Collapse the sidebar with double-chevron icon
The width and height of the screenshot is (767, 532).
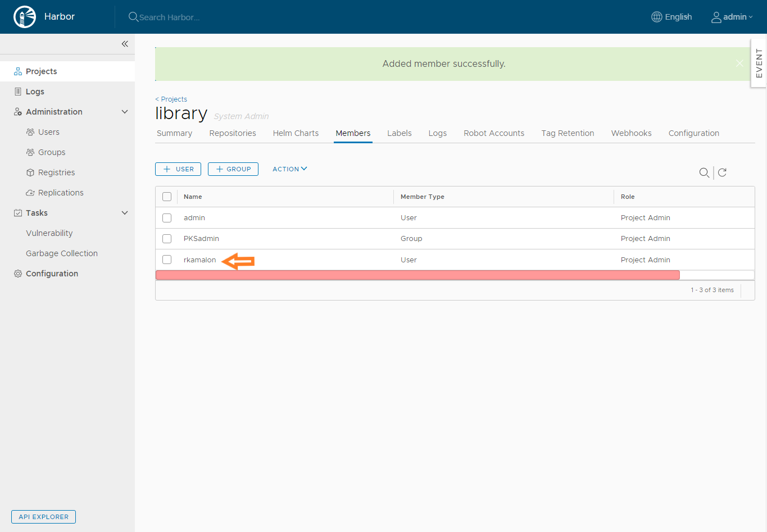point(125,44)
